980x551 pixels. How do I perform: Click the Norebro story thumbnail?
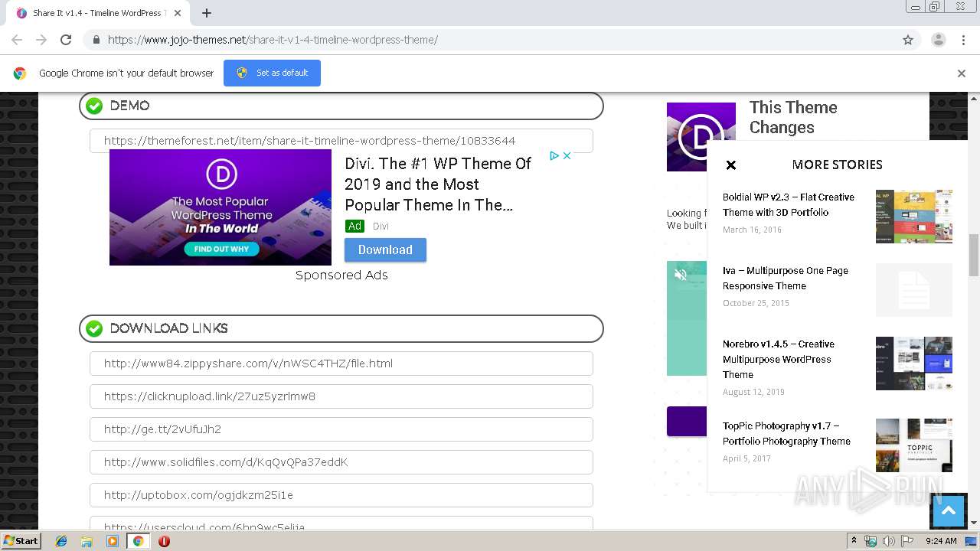[914, 364]
